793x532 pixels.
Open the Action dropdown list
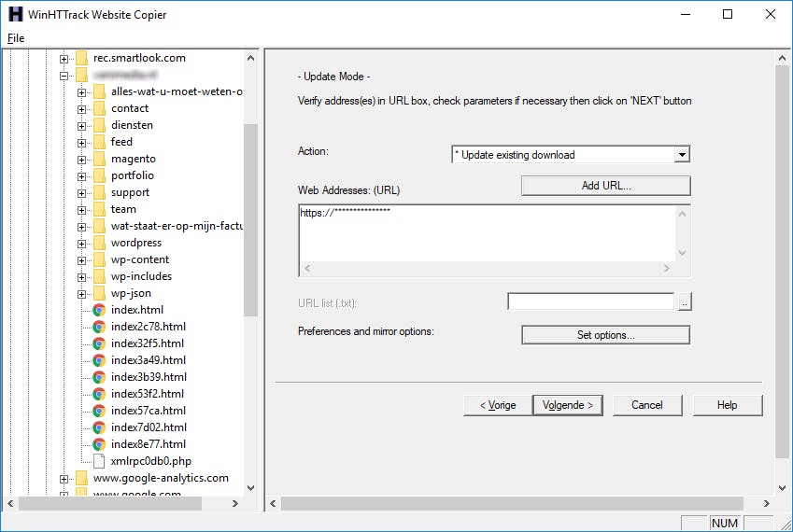682,155
